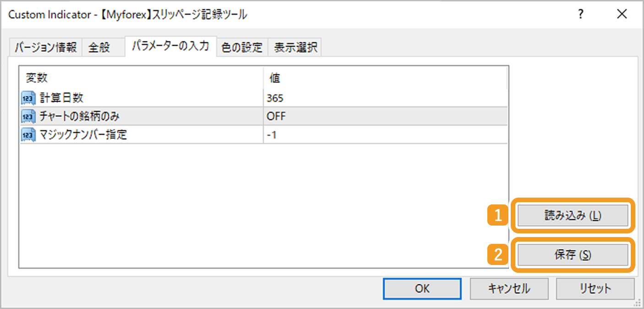Click the numeric icon beside 計算日数

coord(28,98)
